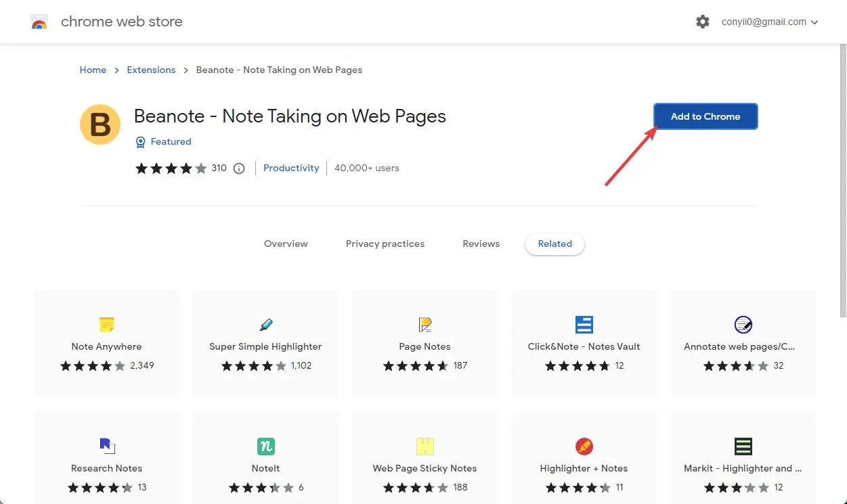This screenshot has width=847, height=504.
Task: Click the Page Notes 187 rating count
Action: [x=460, y=365]
